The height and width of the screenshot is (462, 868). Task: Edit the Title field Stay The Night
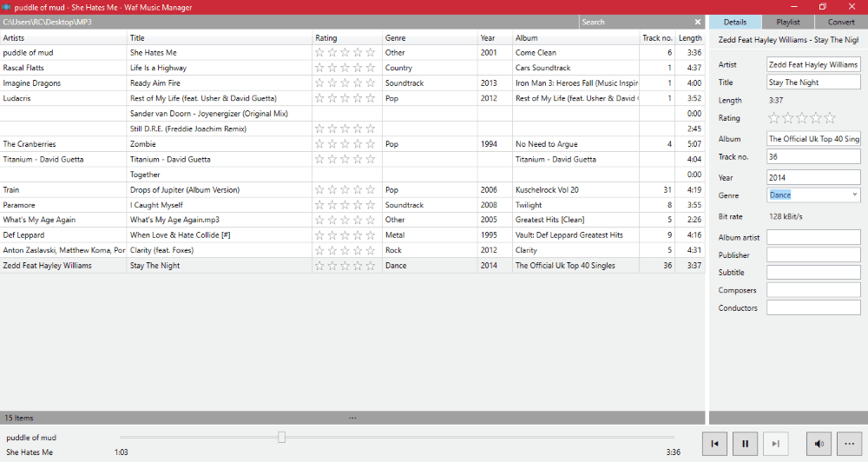coord(813,82)
